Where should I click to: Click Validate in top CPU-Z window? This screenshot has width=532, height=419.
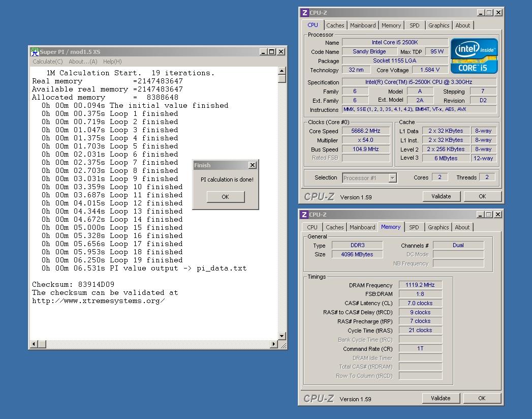[441, 196]
